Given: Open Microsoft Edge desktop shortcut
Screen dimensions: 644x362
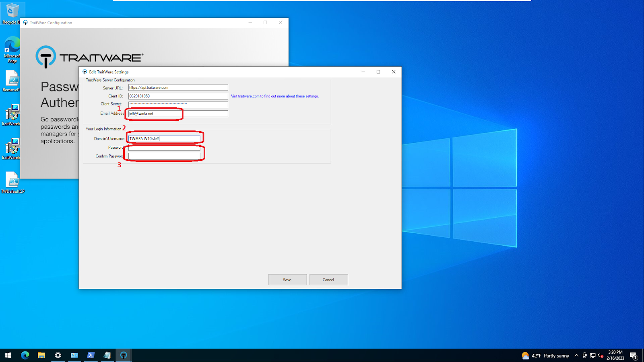Looking at the screenshot, I should 12,49.
